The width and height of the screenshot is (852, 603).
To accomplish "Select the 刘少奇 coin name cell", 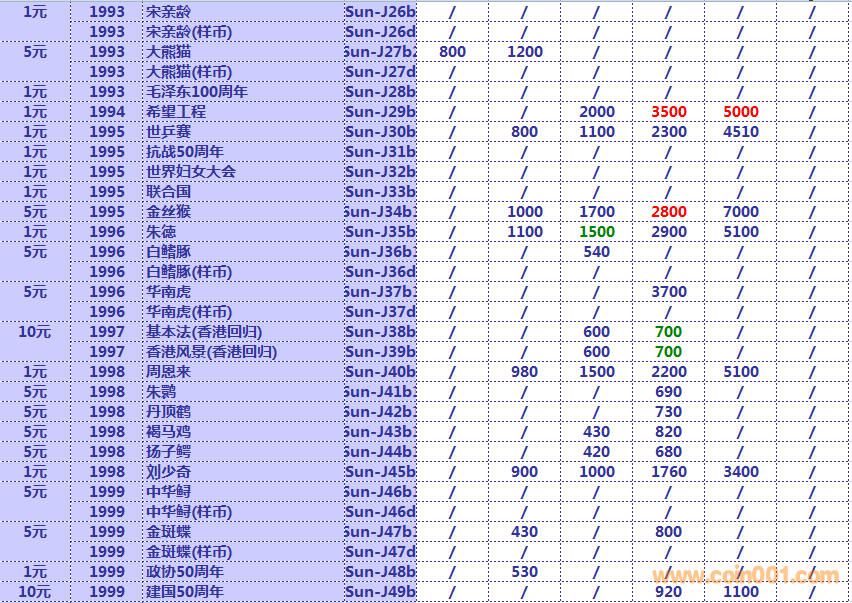I will pyautogui.click(x=168, y=472).
